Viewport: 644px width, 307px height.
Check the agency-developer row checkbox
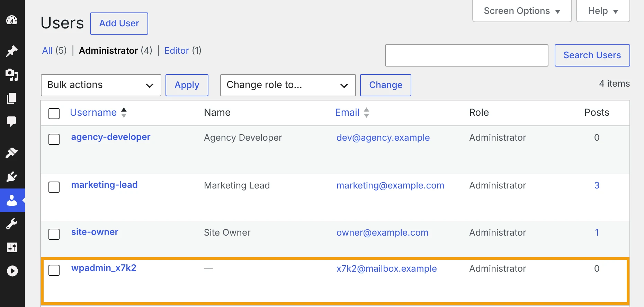click(54, 139)
